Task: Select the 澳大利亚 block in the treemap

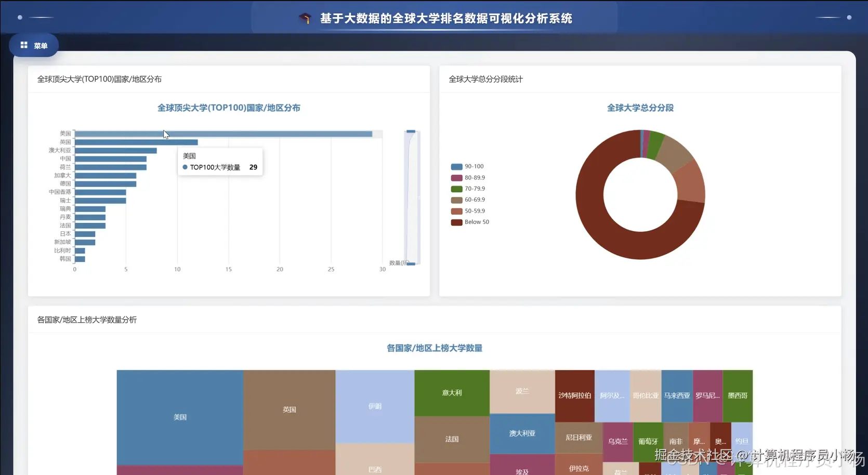Action: coord(522,433)
